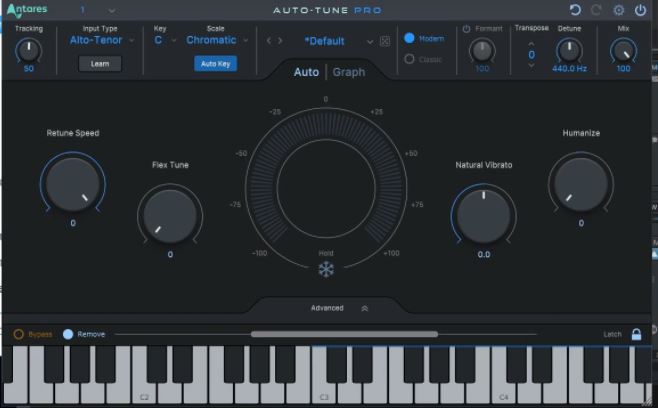Click the Humanize knob
The height and width of the screenshot is (408, 658).
[x=581, y=184]
